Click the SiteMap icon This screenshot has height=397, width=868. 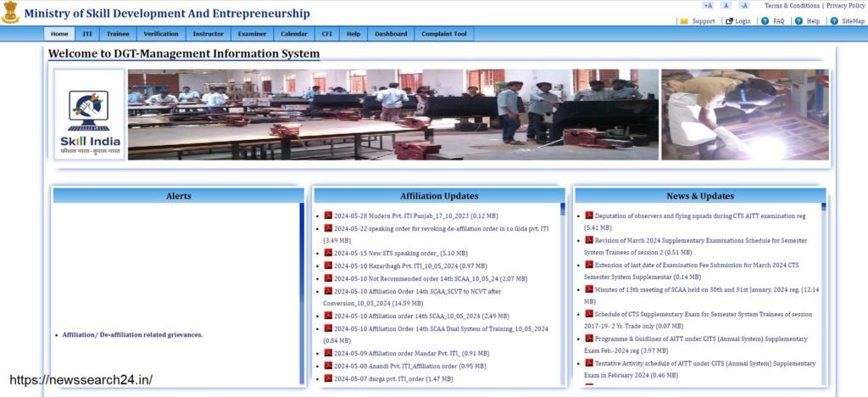coord(834,21)
